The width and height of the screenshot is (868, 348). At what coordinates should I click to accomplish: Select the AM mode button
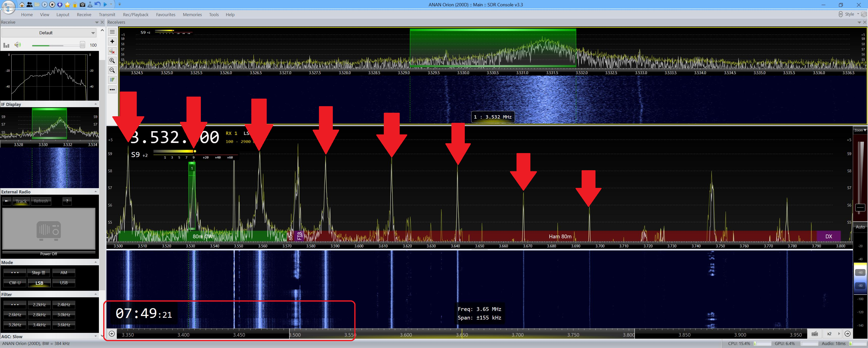click(x=64, y=273)
